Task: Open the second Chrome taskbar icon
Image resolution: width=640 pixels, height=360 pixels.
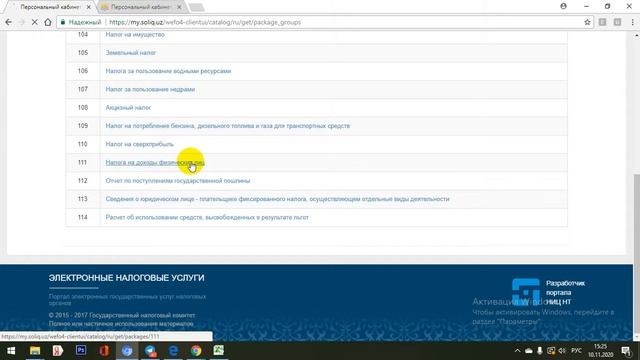Action: click(196, 351)
